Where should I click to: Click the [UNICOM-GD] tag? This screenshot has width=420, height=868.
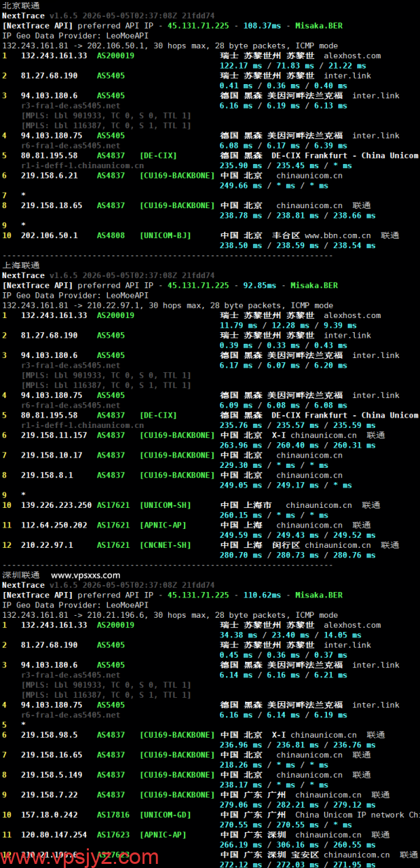166,815
